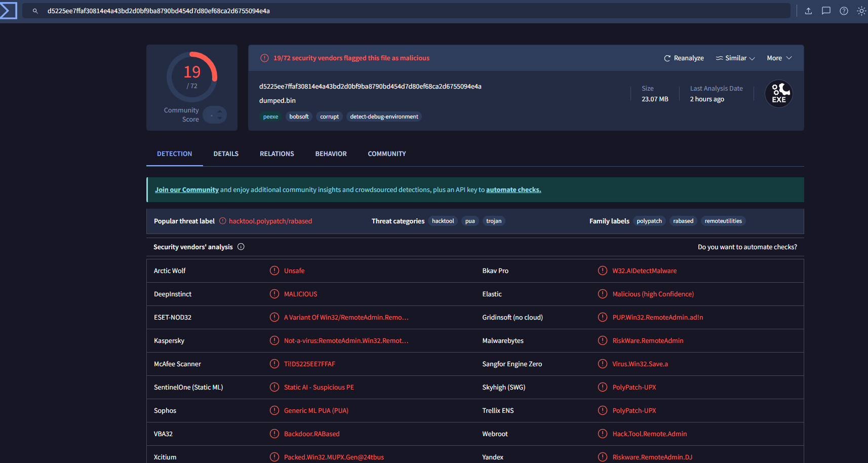This screenshot has width=868, height=463.
Task: Click Do you want to automate checks?
Action: (x=747, y=247)
